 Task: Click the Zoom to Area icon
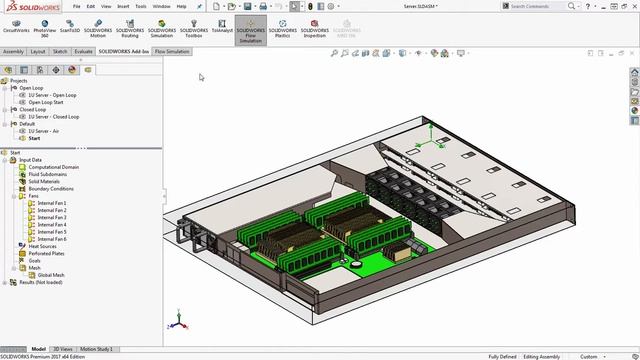[x=345, y=53]
